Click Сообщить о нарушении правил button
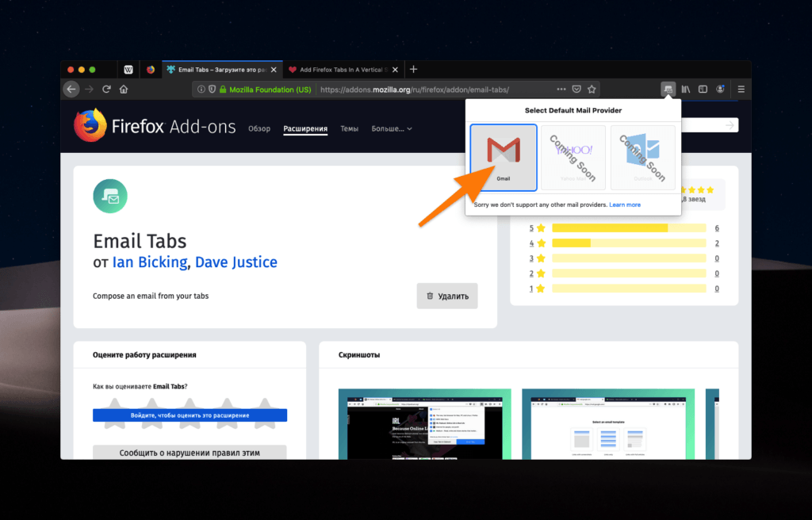Screen dimensions: 812x520 pos(190,452)
